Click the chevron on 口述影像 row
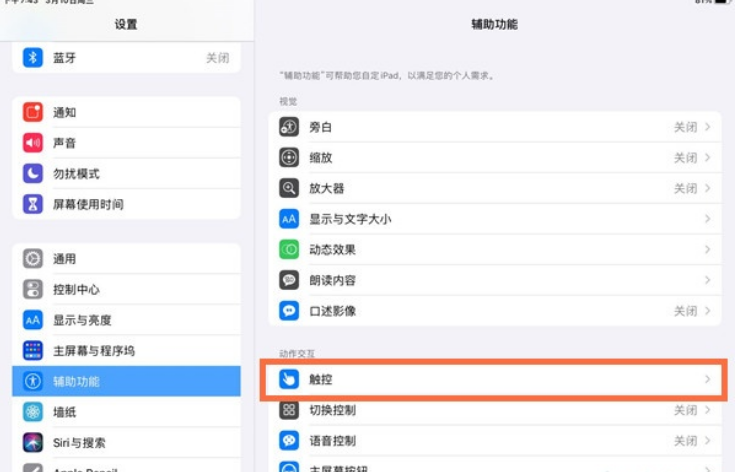The width and height of the screenshot is (737, 472). pos(707,311)
